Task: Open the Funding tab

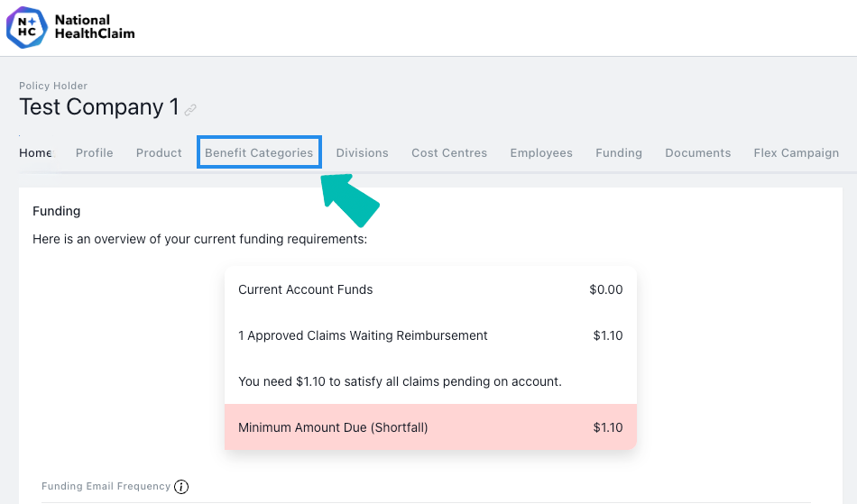Action: point(619,153)
